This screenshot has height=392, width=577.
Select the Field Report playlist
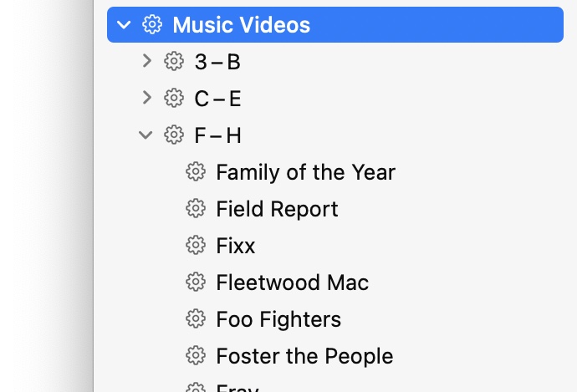pyautogui.click(x=277, y=209)
